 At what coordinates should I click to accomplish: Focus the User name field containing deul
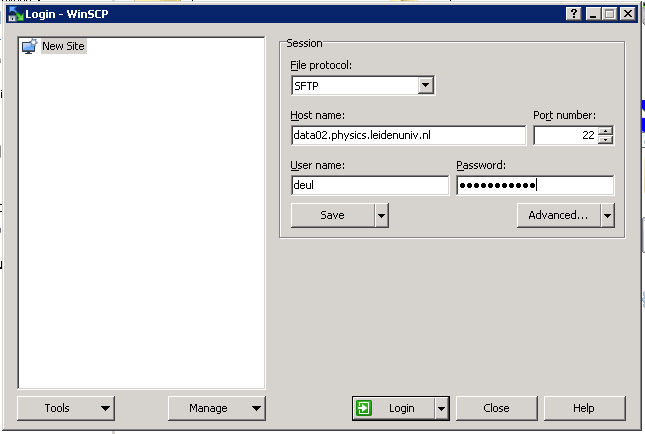pyautogui.click(x=369, y=185)
